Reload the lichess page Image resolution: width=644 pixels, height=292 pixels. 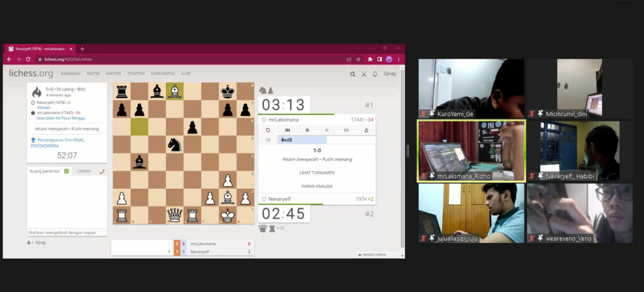tap(28, 59)
